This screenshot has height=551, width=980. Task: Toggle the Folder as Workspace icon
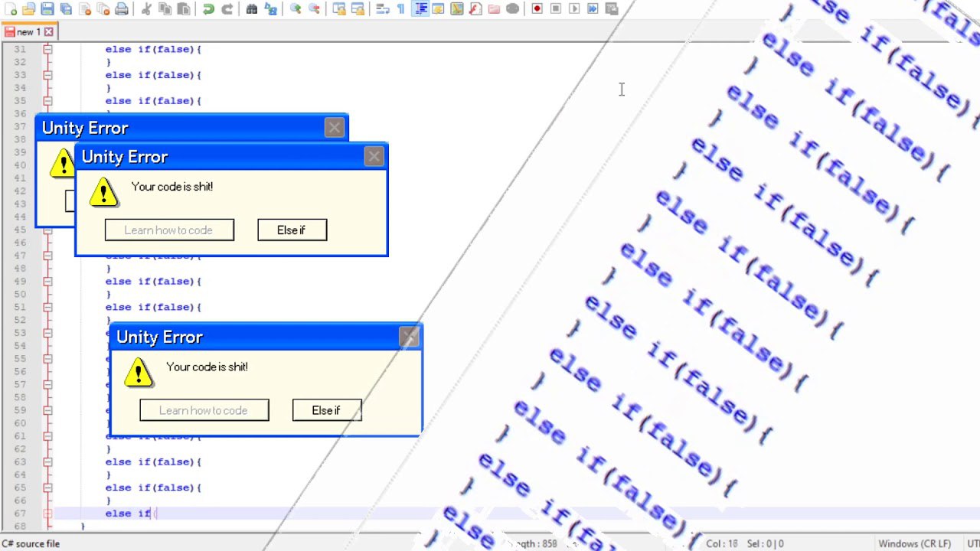coord(494,9)
